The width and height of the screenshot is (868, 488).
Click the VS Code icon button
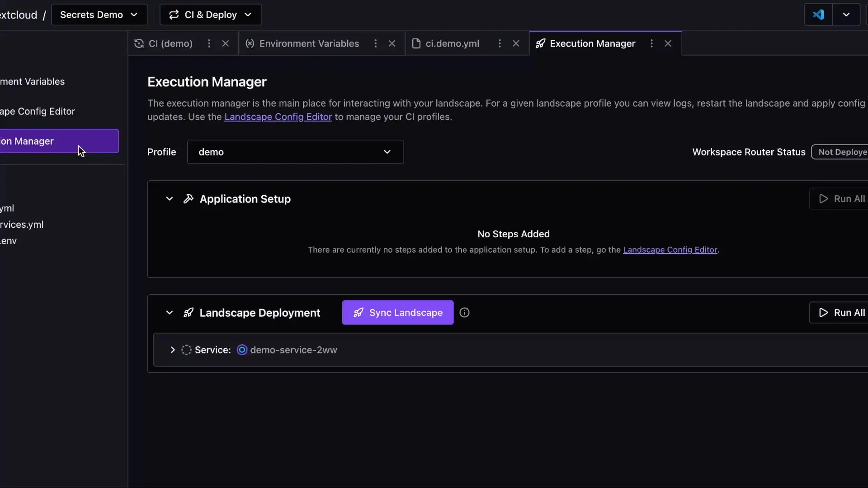click(x=818, y=15)
